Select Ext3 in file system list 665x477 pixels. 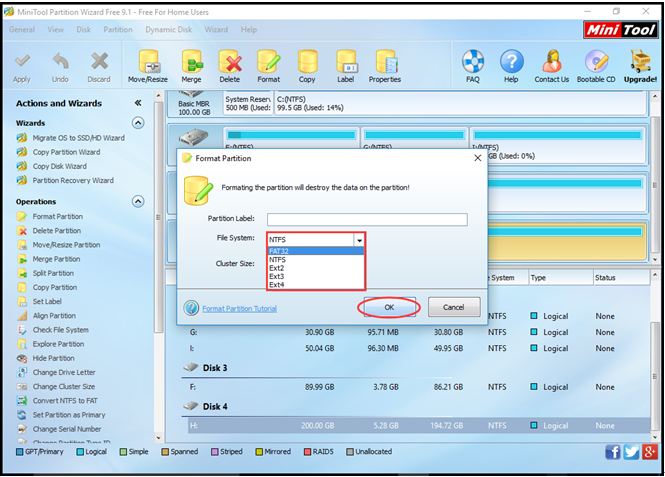316,276
